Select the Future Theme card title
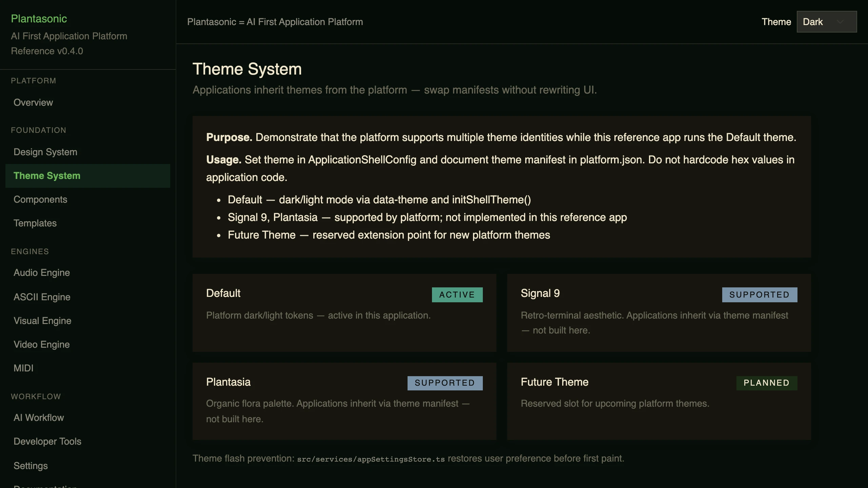The width and height of the screenshot is (868, 488). 554,382
